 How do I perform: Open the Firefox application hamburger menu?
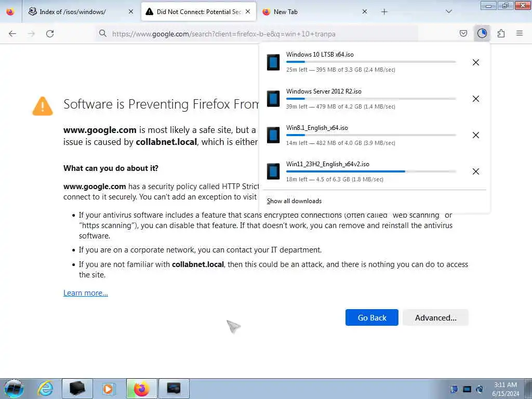520,33
